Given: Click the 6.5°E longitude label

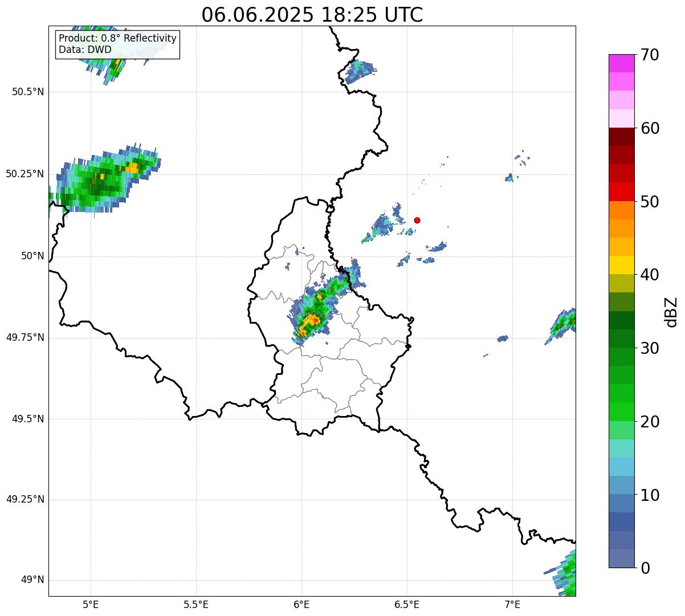Looking at the screenshot, I should [x=407, y=604].
